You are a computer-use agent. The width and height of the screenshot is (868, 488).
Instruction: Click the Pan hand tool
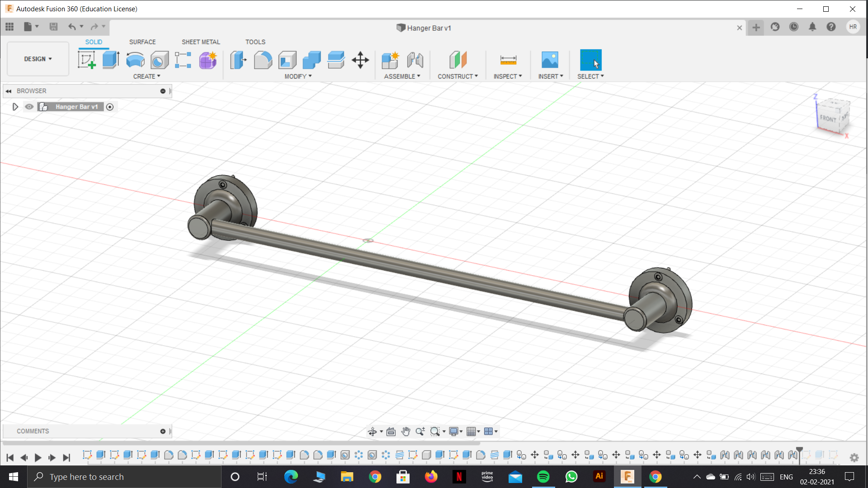[406, 432]
